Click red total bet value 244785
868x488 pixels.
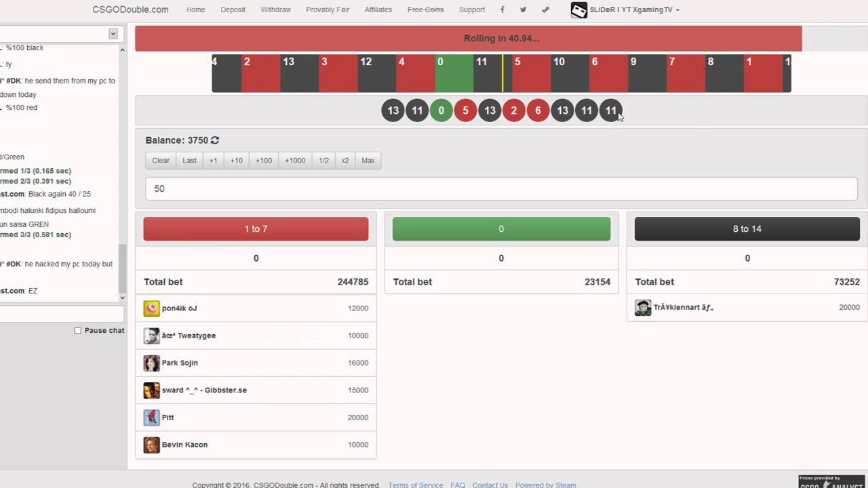[x=353, y=282]
